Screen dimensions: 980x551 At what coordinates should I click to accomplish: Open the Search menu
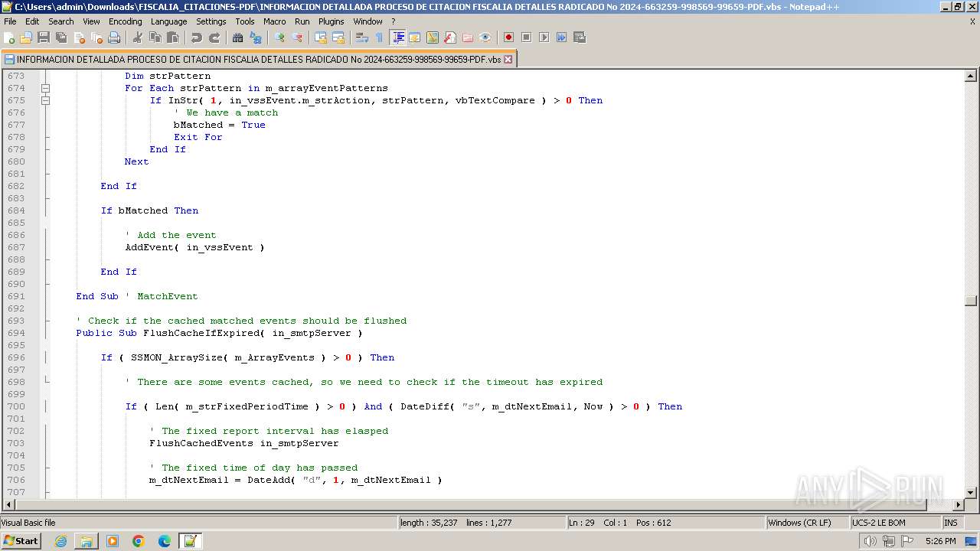(61, 21)
